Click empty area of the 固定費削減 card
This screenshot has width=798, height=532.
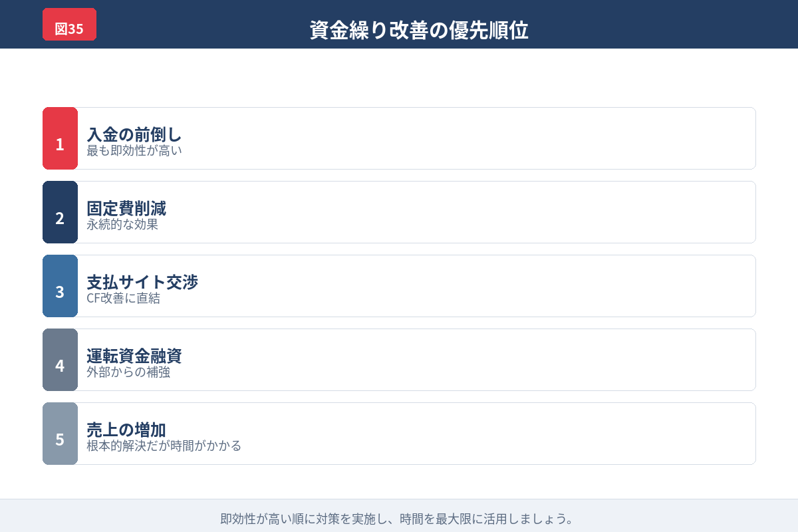(465, 212)
